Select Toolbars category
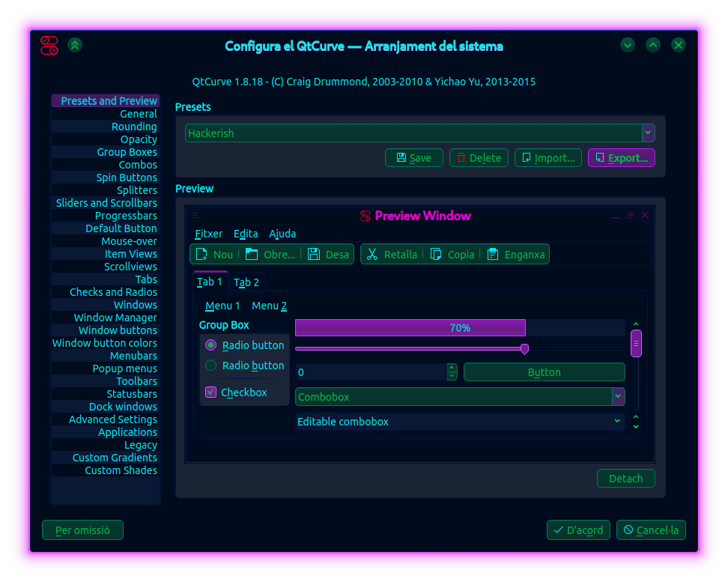Image resolution: width=728 pixels, height=582 pixels. tap(106, 381)
